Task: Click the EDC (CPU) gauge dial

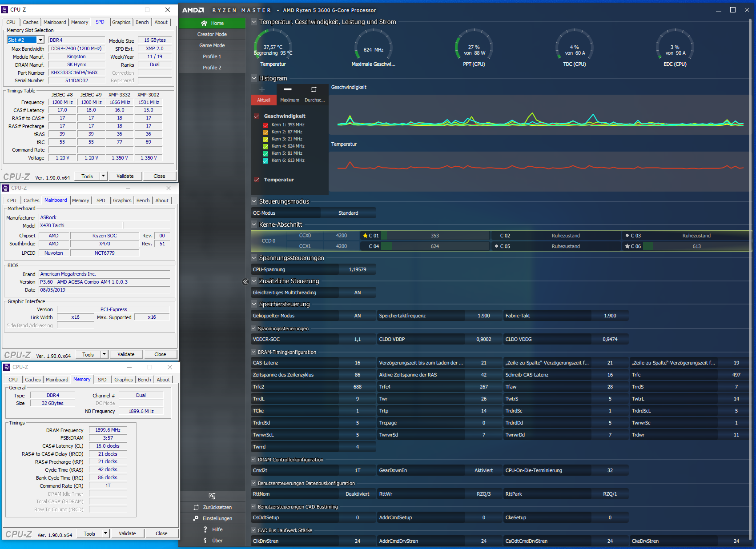Action: pyautogui.click(x=675, y=47)
